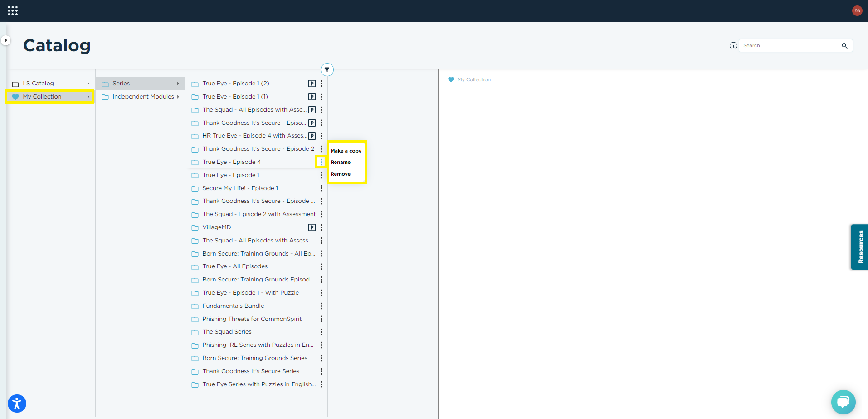Image resolution: width=868 pixels, height=419 pixels.
Task: Open Phishing Threats for CommonSpirit folder
Action: 252,319
